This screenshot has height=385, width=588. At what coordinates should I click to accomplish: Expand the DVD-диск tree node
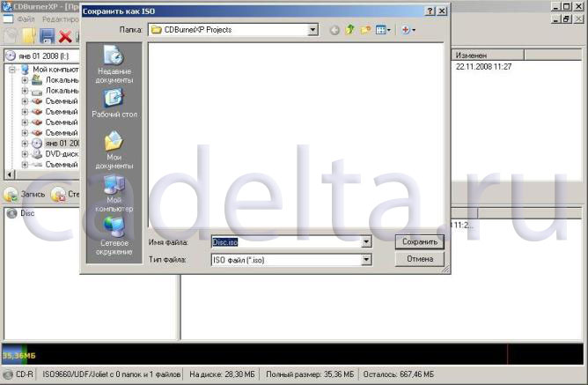[26, 153]
